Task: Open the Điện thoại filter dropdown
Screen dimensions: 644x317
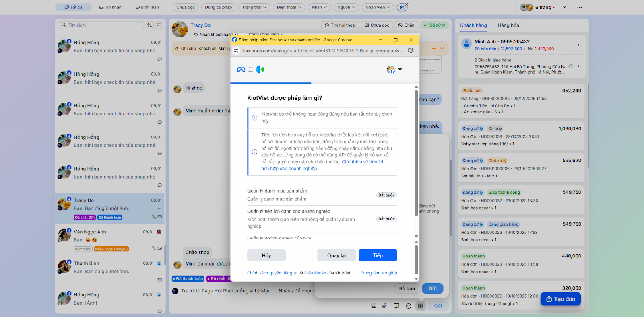Action: click(x=289, y=7)
